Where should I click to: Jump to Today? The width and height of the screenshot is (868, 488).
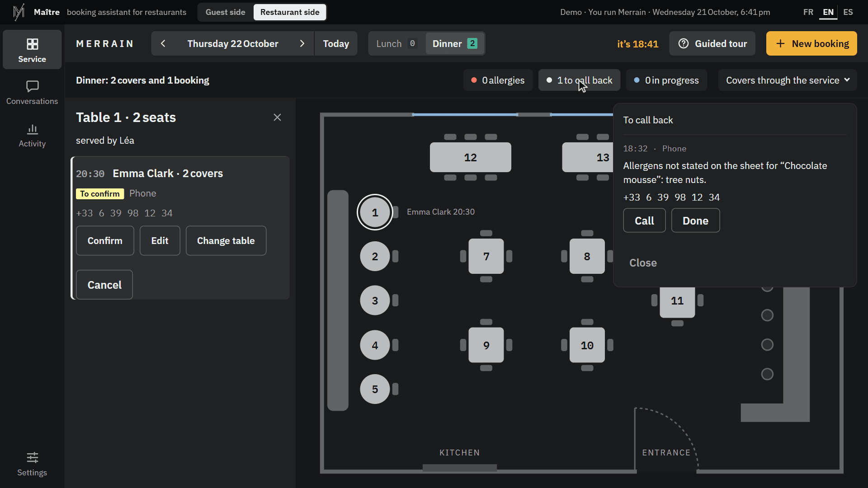pyautogui.click(x=335, y=43)
